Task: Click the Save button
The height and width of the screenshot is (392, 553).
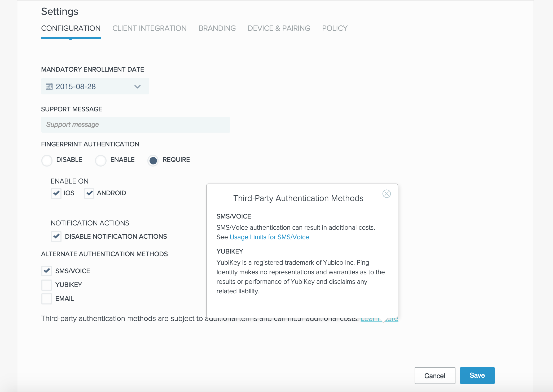Action: [x=477, y=376]
